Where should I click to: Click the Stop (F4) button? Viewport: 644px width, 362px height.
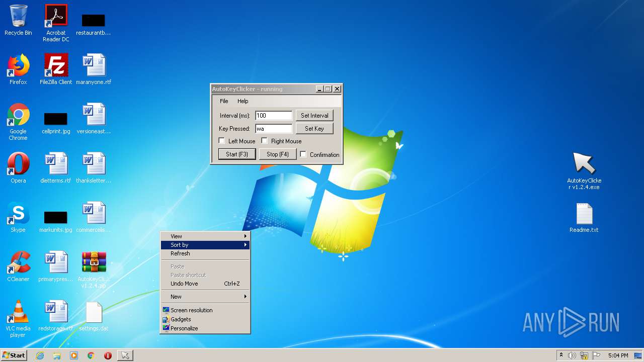[x=278, y=154]
